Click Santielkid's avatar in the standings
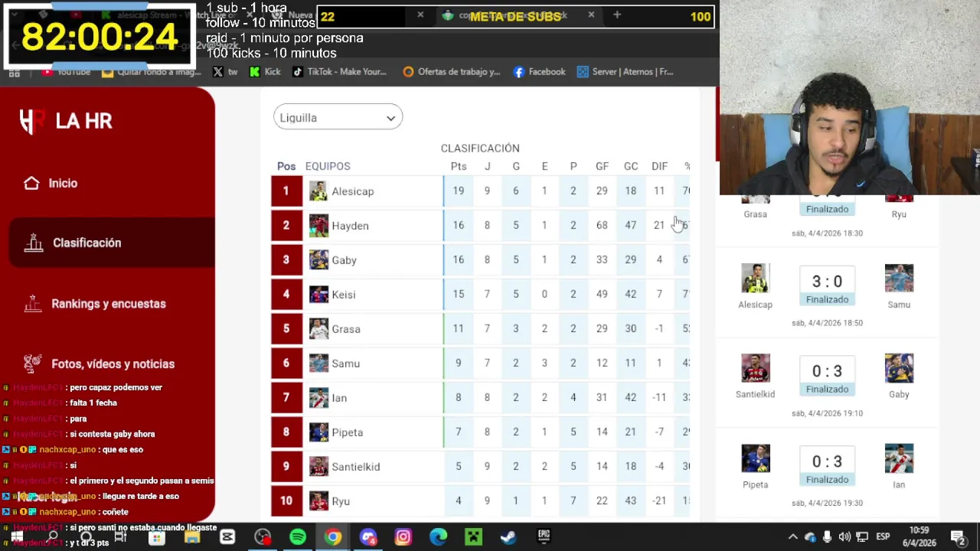 [x=318, y=467]
